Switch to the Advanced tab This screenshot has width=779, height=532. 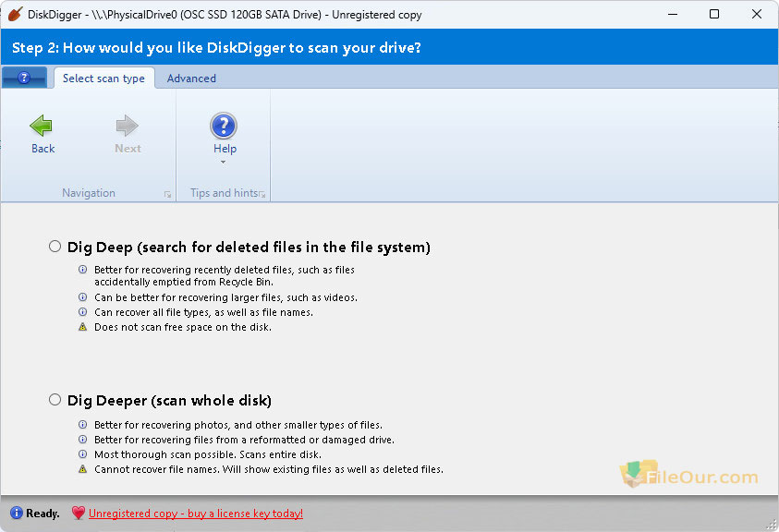click(x=191, y=79)
